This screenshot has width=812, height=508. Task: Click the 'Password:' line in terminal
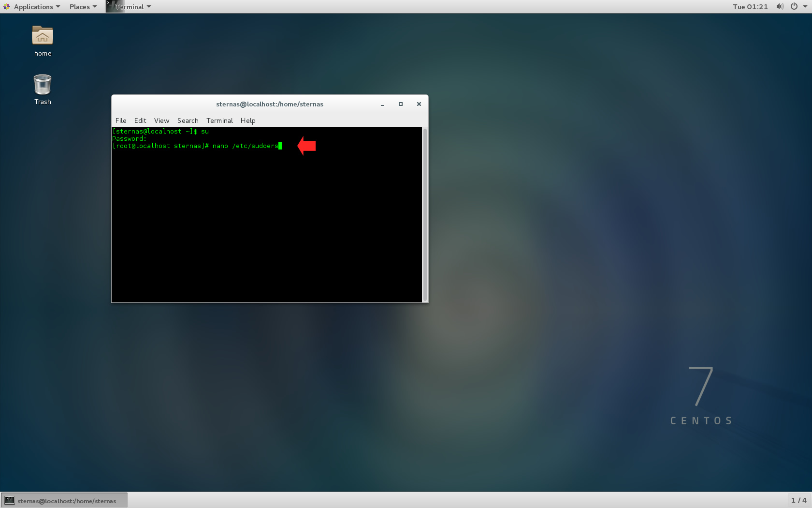coord(130,139)
